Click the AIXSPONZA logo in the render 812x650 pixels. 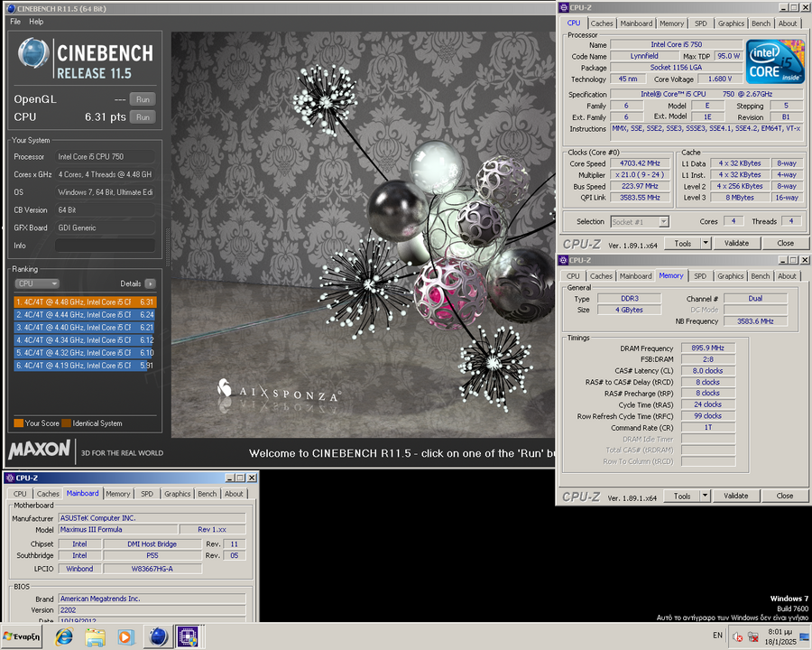tap(279, 391)
